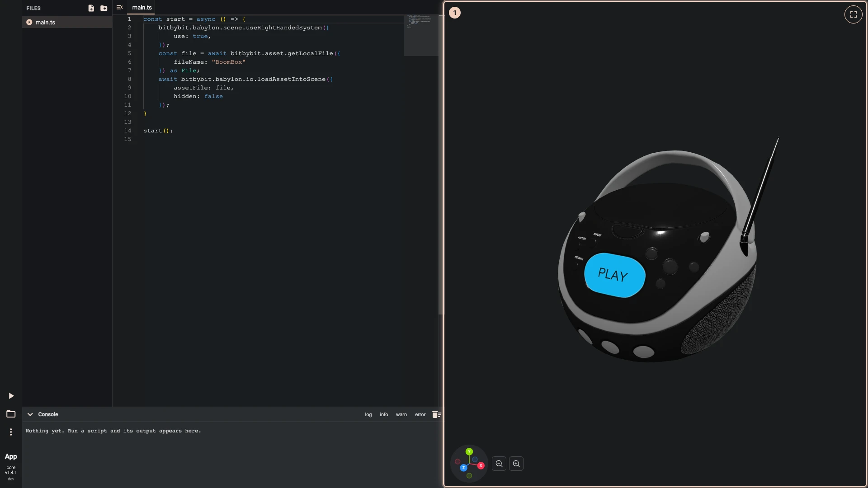Screen dimensions: 868x488
Task: Toggle the error console filter
Action: coord(420,414)
